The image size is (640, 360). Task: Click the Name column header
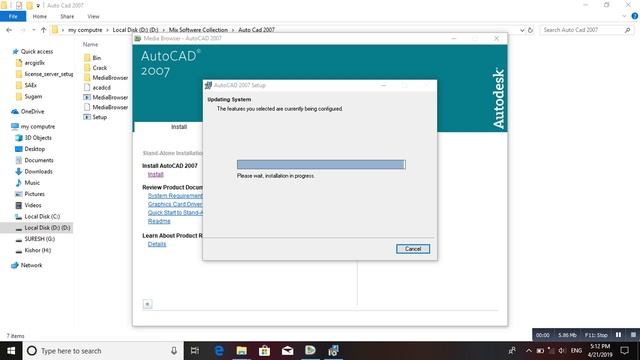pos(90,44)
